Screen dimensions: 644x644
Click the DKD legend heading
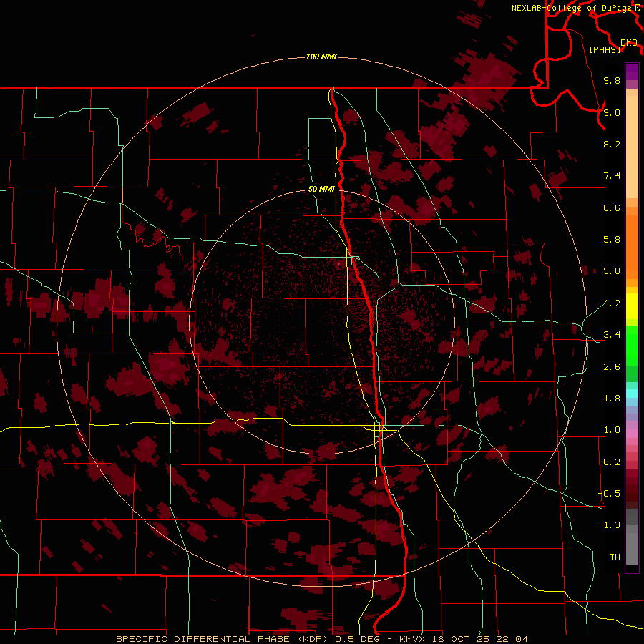click(x=629, y=43)
